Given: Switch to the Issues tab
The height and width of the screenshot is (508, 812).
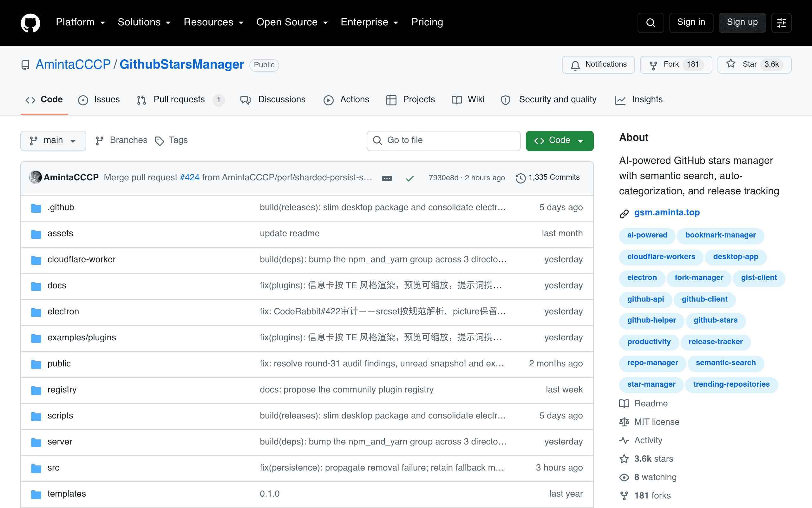Looking at the screenshot, I should tap(99, 100).
